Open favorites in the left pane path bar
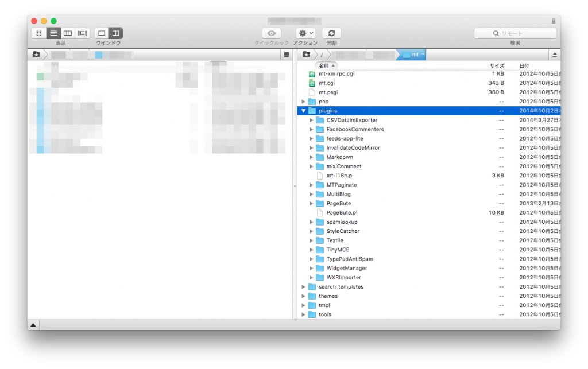 point(36,55)
